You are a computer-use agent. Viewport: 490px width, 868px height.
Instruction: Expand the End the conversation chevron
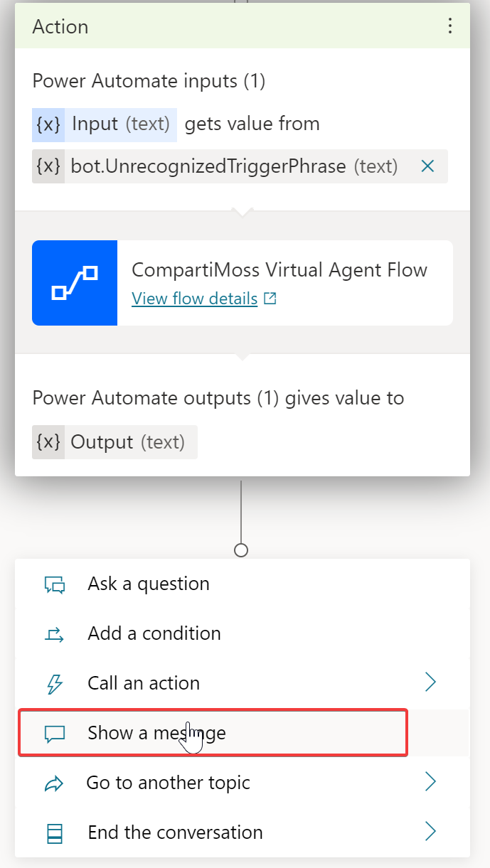coord(430,832)
